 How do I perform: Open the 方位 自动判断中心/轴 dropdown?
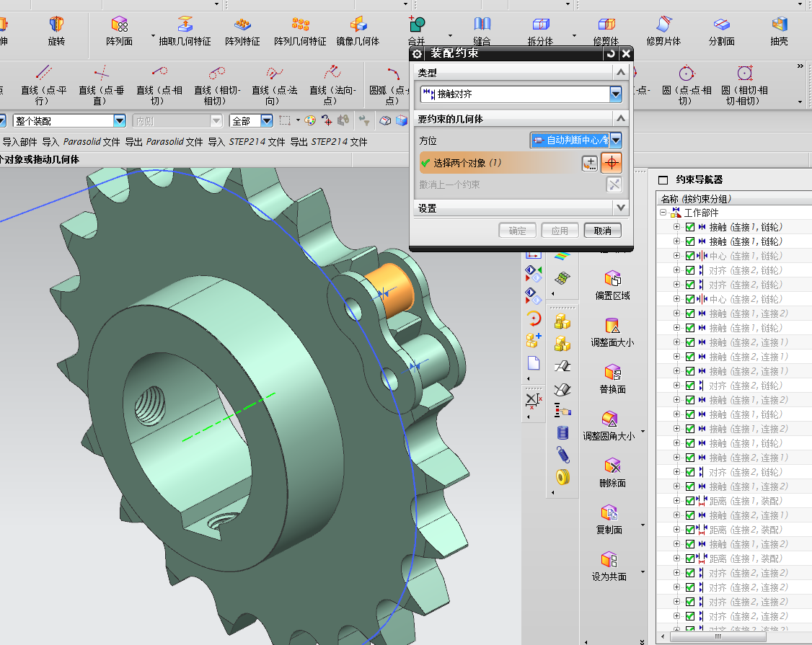click(615, 140)
